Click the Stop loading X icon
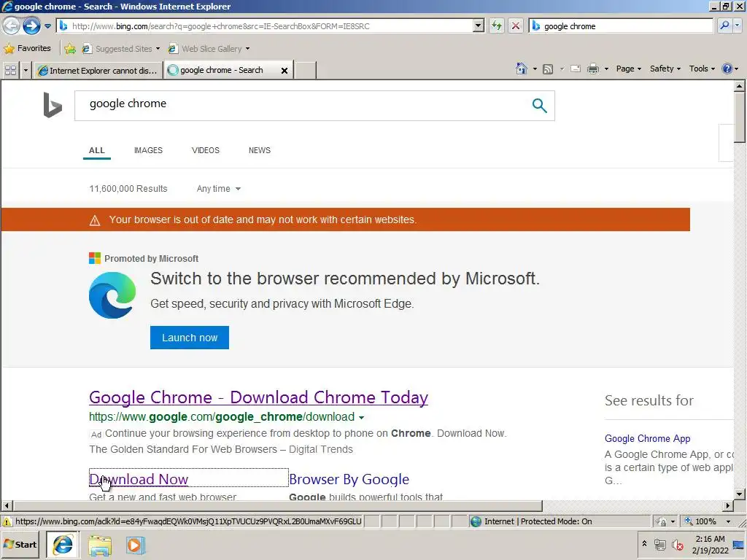Image resolution: width=747 pixels, height=560 pixels. click(x=516, y=26)
